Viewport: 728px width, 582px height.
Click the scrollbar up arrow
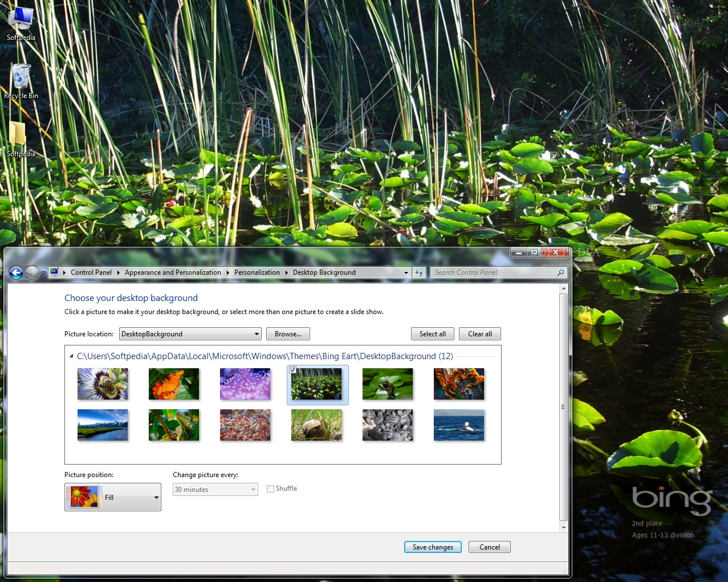click(x=564, y=289)
